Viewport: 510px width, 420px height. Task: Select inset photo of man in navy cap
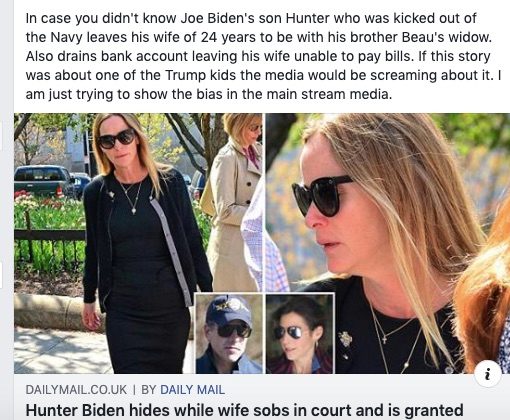(x=229, y=333)
